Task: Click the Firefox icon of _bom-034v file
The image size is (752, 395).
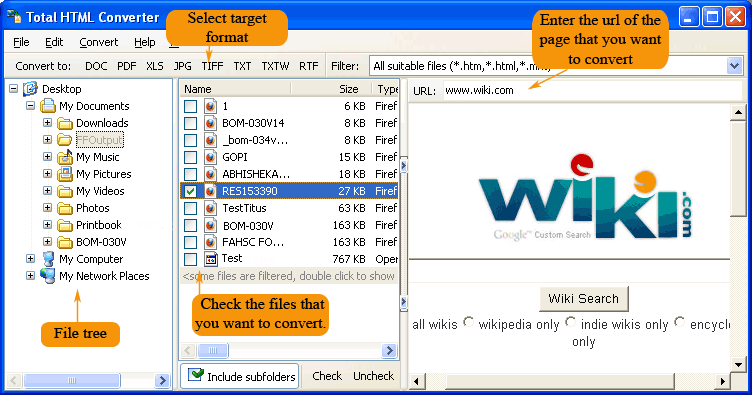Action: 210,140
